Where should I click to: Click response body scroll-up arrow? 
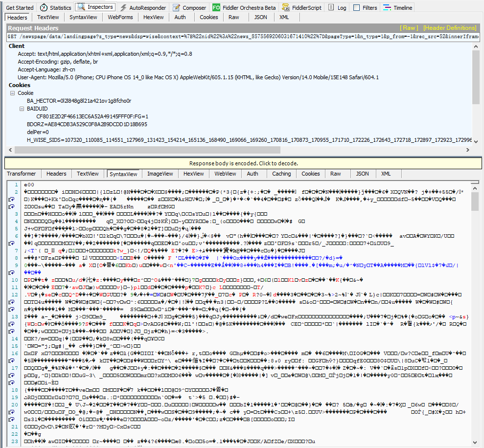tap(475, 188)
